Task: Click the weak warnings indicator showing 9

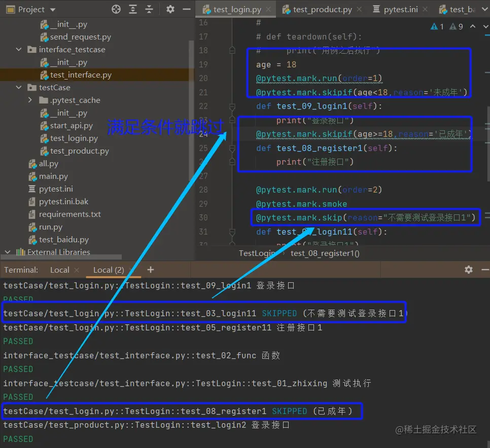Action: 456,27
